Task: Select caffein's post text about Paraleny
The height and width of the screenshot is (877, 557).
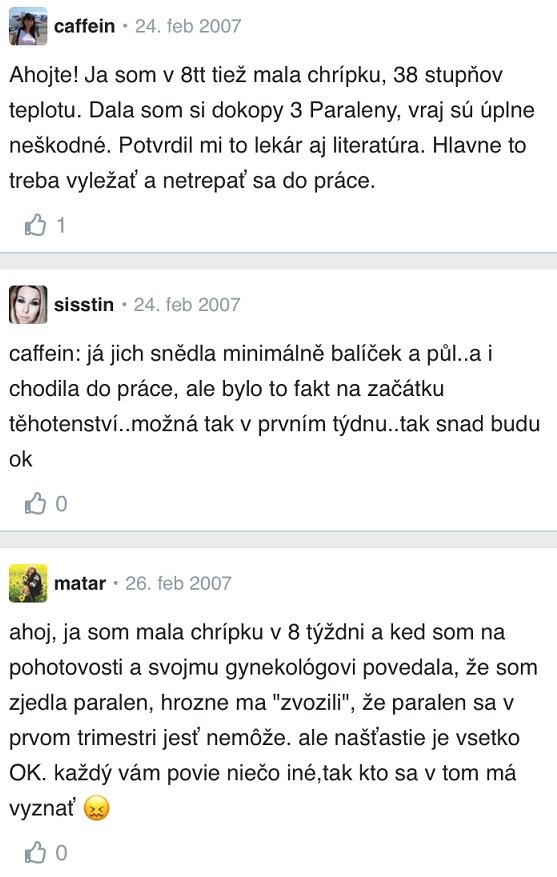Action: 272,128
